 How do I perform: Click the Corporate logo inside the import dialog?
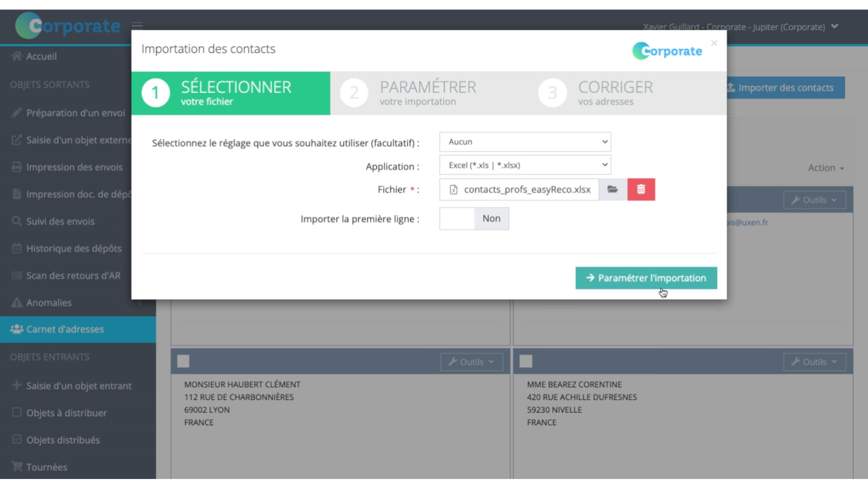[x=667, y=51]
